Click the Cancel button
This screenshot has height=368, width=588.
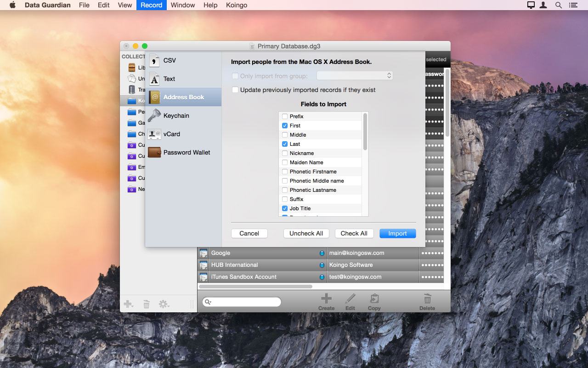coord(249,233)
